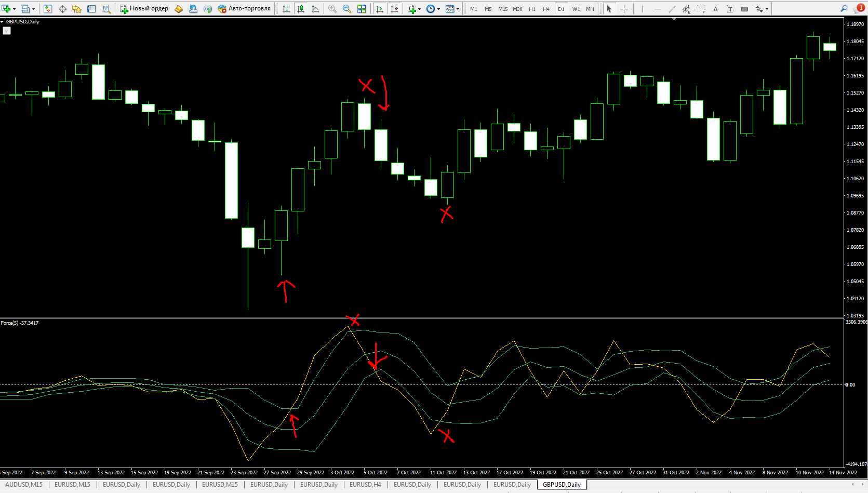This screenshot has width=868, height=493.
Task: Select the Trendline tool
Action: 672,9
